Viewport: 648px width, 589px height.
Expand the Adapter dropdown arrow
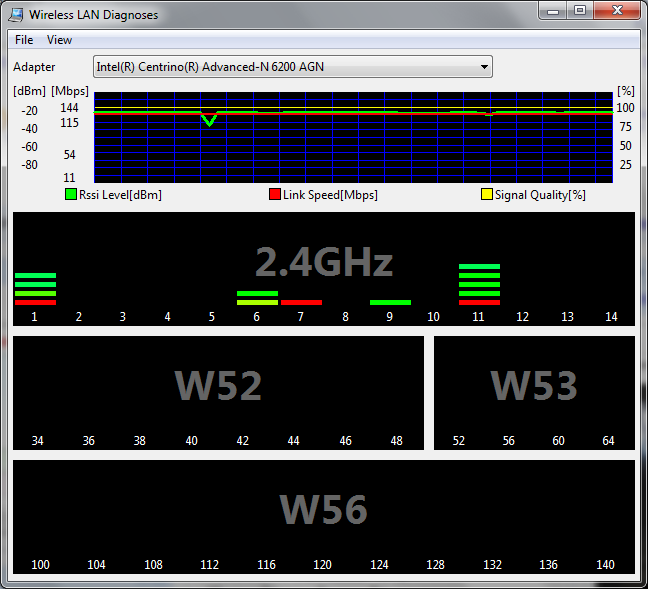[x=484, y=67]
